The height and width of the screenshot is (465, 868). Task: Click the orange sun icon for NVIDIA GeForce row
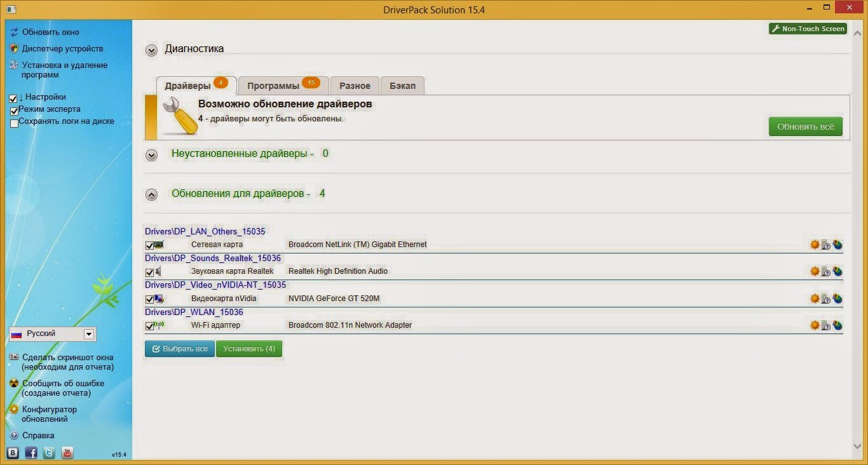815,299
